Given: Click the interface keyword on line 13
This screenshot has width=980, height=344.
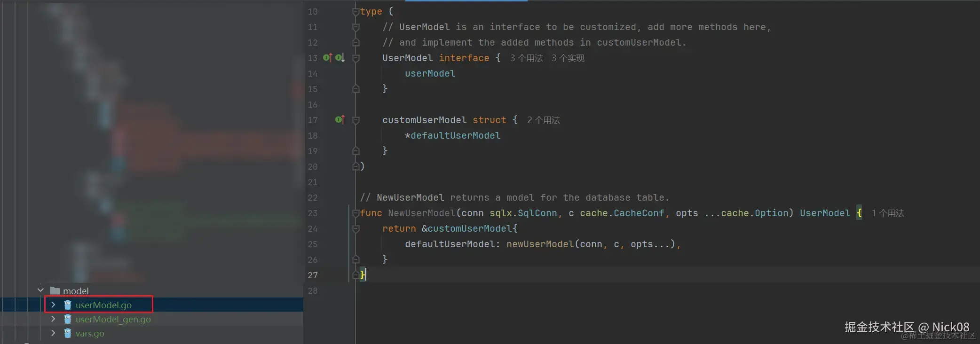Looking at the screenshot, I should click(x=464, y=58).
